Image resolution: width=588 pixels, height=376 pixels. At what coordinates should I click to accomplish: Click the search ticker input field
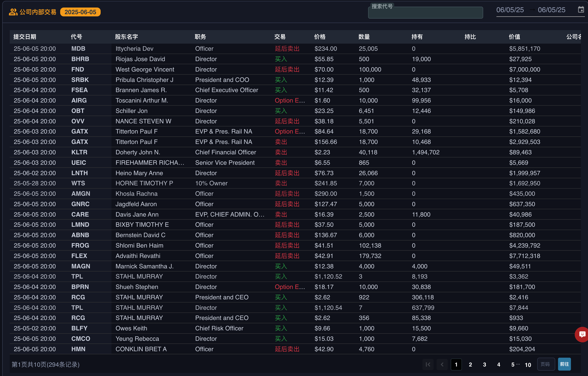tap(425, 13)
